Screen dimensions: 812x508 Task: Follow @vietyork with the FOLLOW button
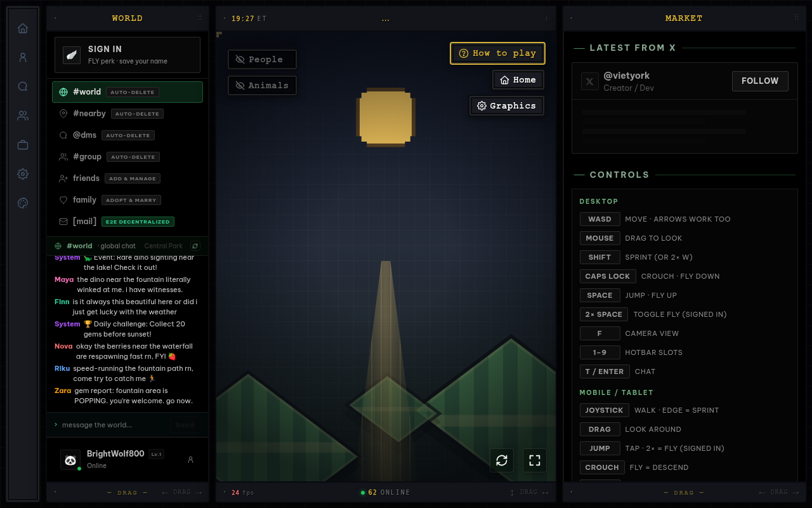(x=760, y=81)
